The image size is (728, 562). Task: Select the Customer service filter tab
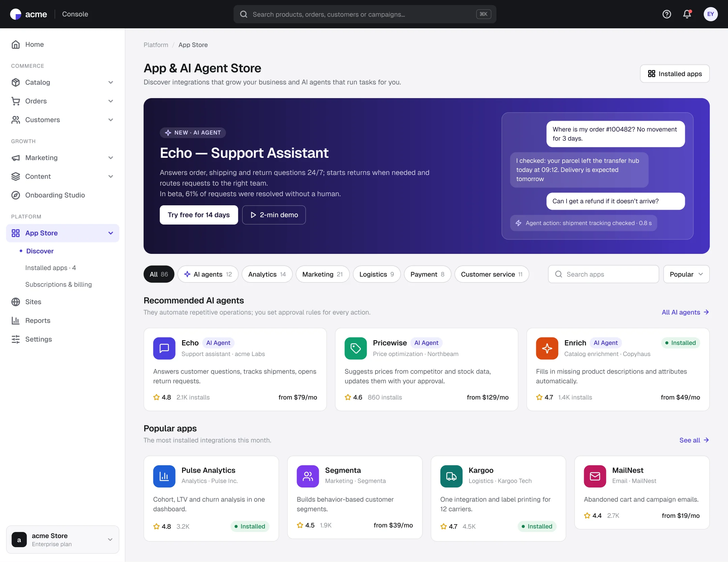tap(491, 274)
